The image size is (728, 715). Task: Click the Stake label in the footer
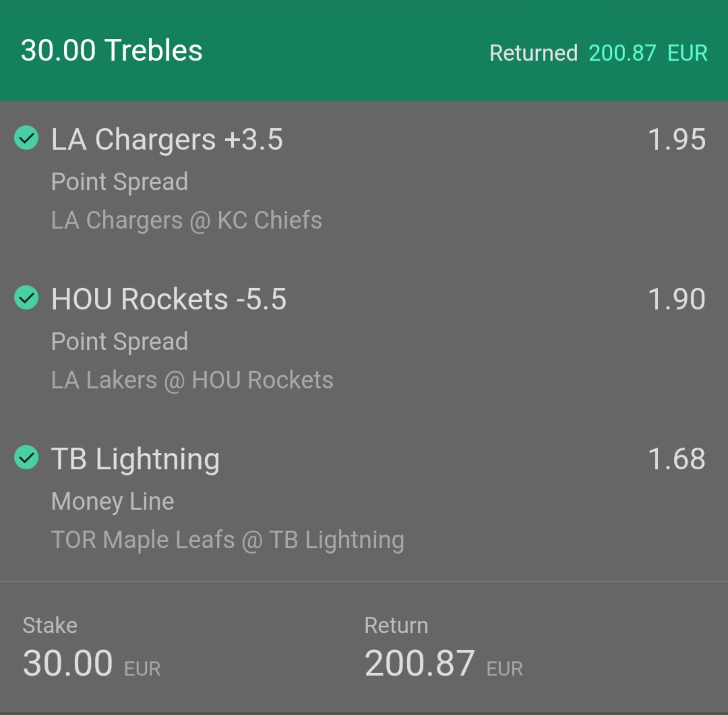point(50,626)
